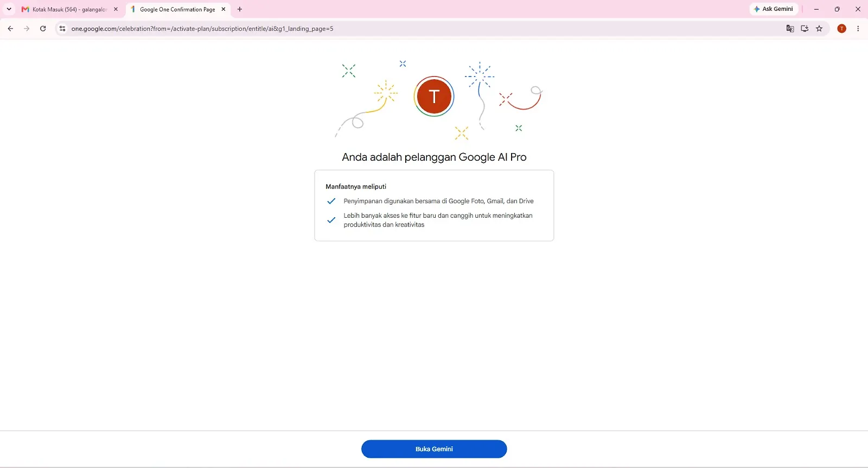Click the Penyimpanan digunakan bersama benefit text
Image resolution: width=868 pixels, height=468 pixels.
coord(438,201)
